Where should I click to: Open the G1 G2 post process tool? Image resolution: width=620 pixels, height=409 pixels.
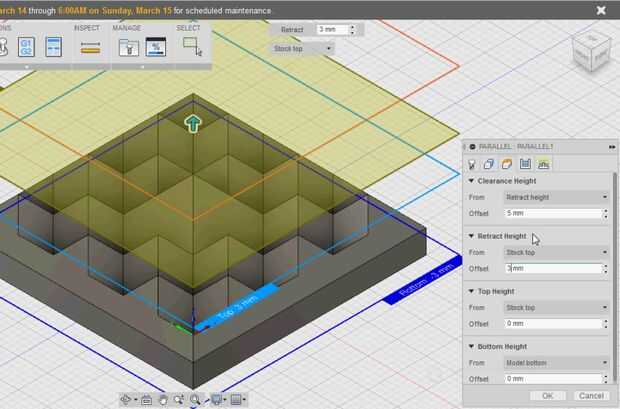pos(27,47)
